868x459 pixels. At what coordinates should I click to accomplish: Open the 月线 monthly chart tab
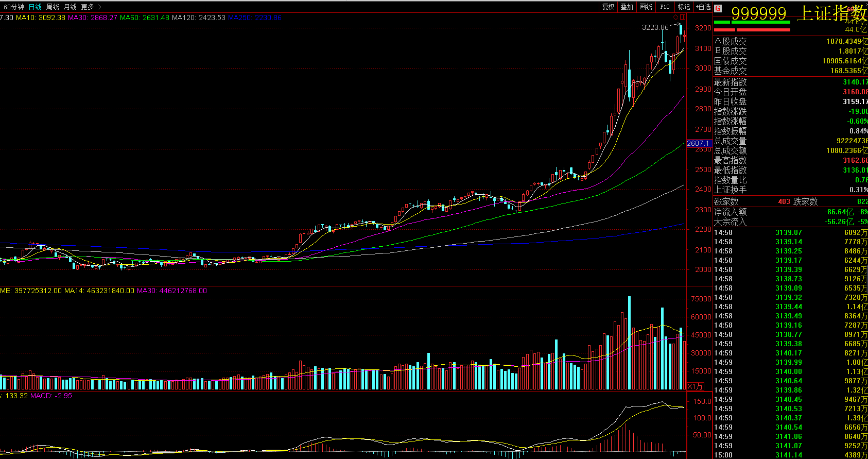(70, 7)
